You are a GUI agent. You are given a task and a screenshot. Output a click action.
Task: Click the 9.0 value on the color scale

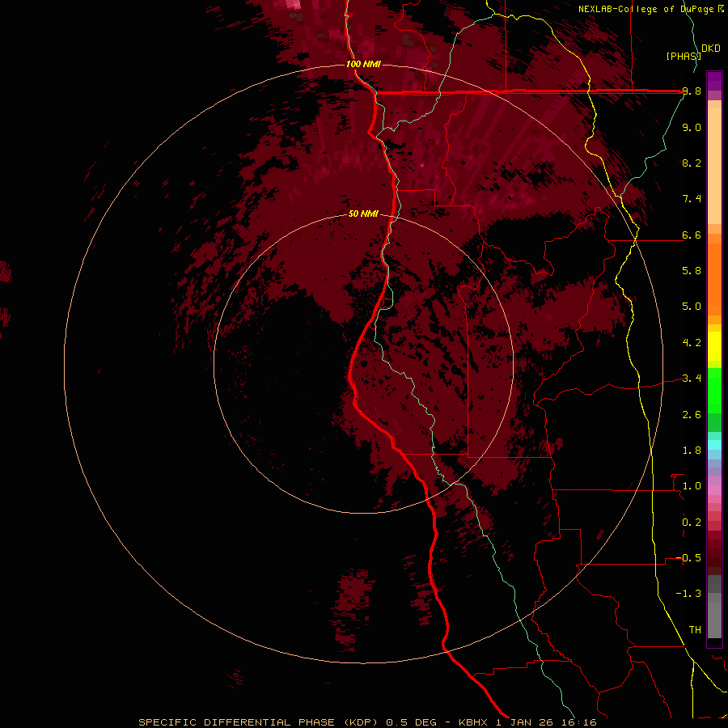[x=692, y=127]
